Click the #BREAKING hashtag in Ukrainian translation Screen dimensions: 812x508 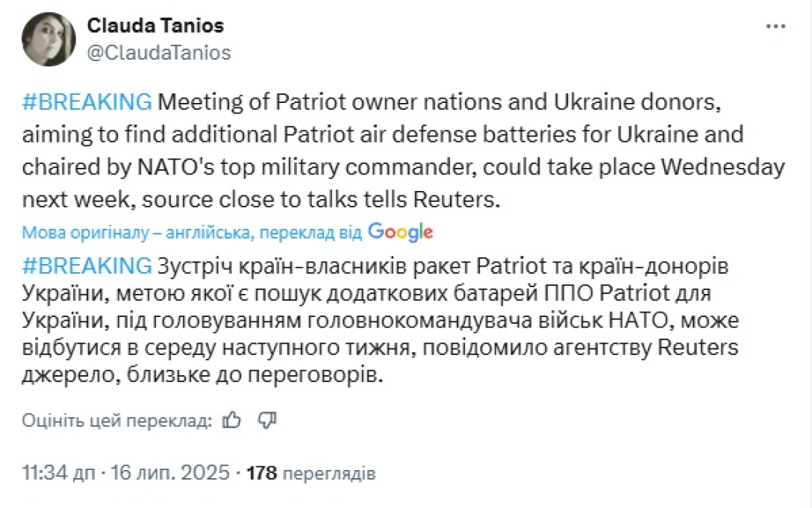(87, 265)
